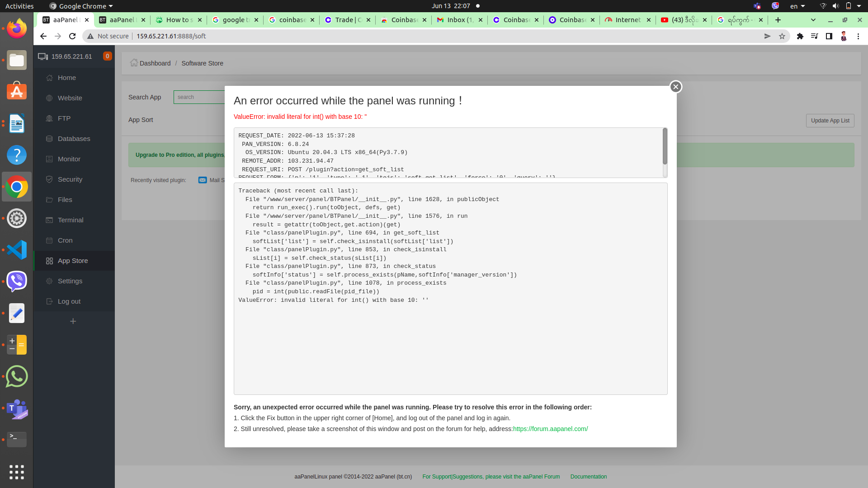Open the en language indicator dropdown
Screen dimensions: 868x488
[x=797, y=6]
